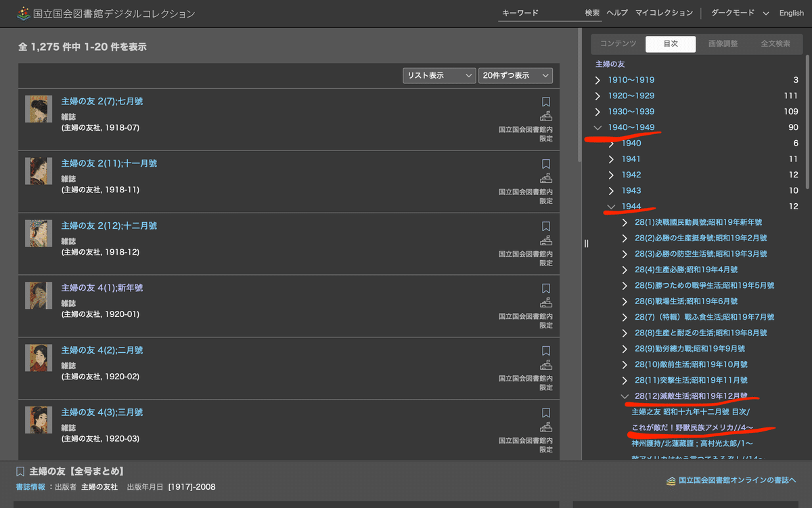This screenshot has width=812, height=508.
Task: Open the リスト表示 view dropdown
Action: click(x=439, y=76)
